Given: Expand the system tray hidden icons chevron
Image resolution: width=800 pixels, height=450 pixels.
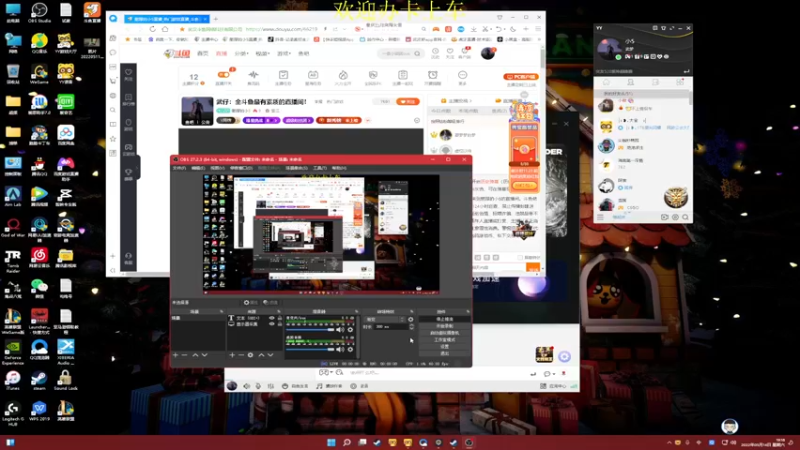Looking at the screenshot, I should pyautogui.click(x=669, y=442).
